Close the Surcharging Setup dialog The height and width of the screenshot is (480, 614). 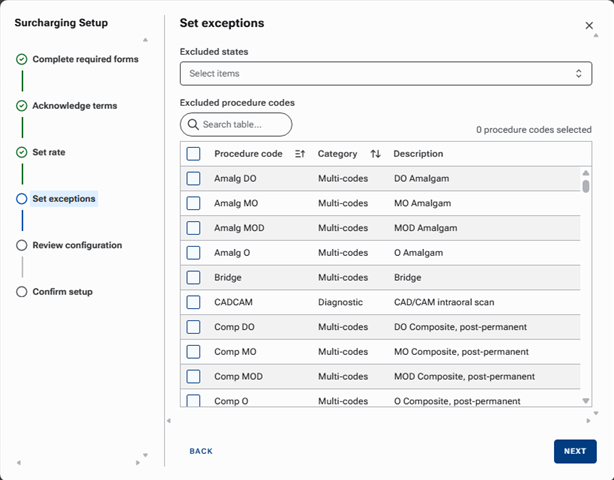pos(589,25)
